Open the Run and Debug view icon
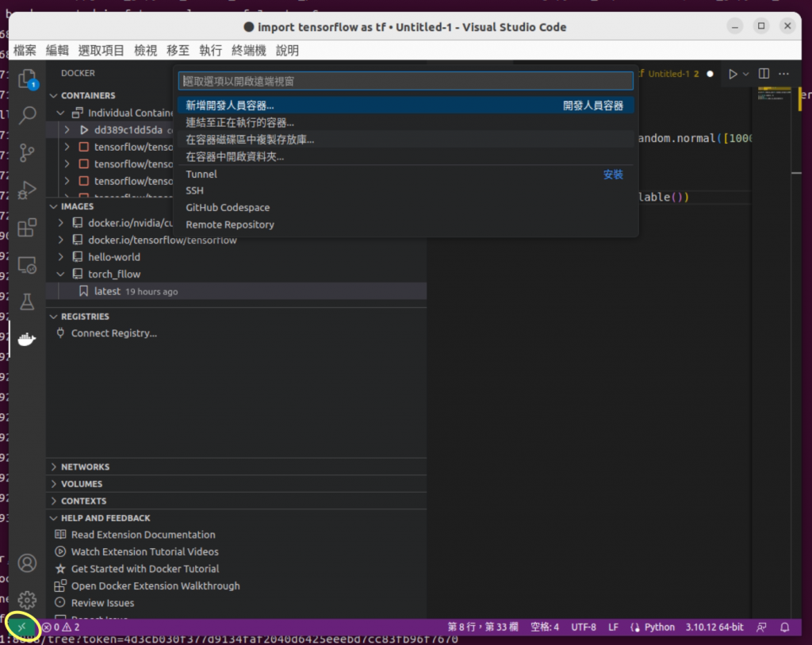The image size is (812, 645). click(28, 190)
